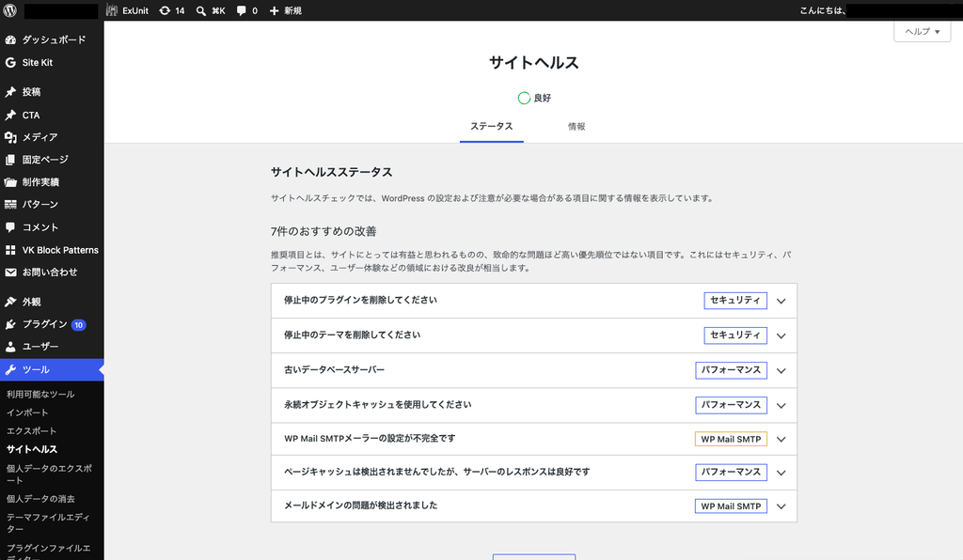Open エクスポート submenu item
The width and height of the screenshot is (963, 560).
click(31, 431)
